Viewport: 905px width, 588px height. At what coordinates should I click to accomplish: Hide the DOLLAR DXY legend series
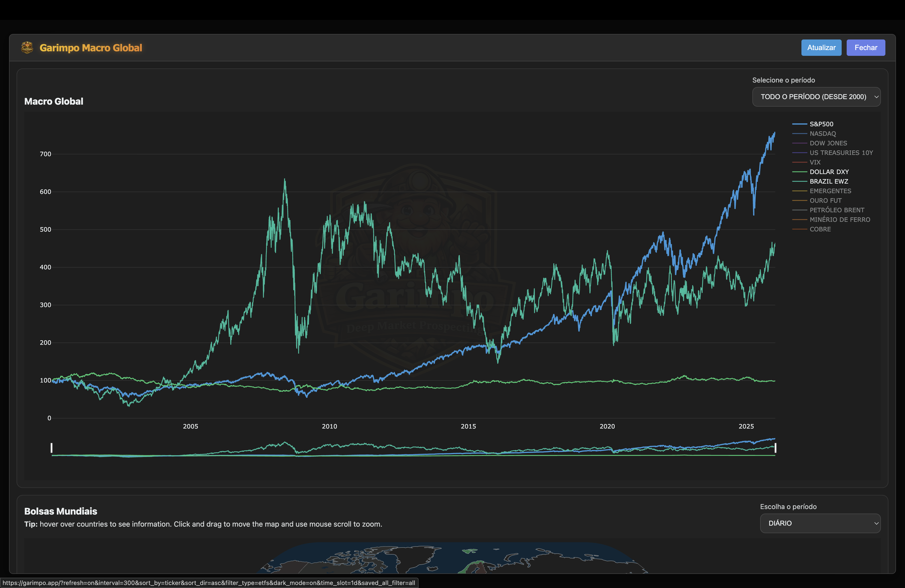[x=829, y=172]
